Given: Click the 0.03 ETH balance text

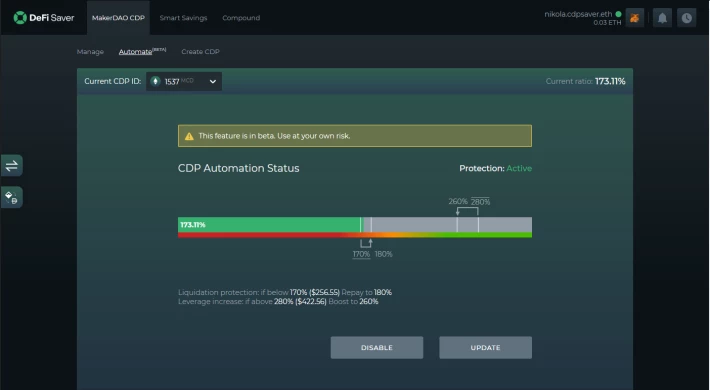Looking at the screenshot, I should coord(607,23).
